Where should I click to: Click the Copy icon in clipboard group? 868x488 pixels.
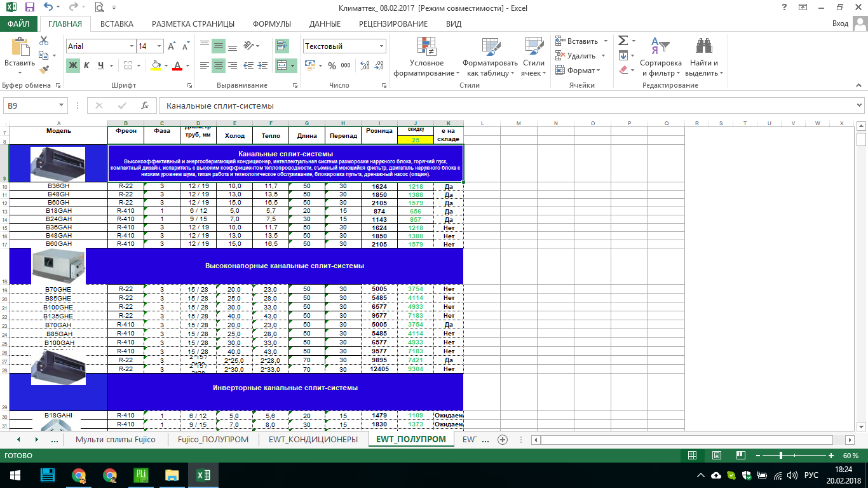click(44, 55)
